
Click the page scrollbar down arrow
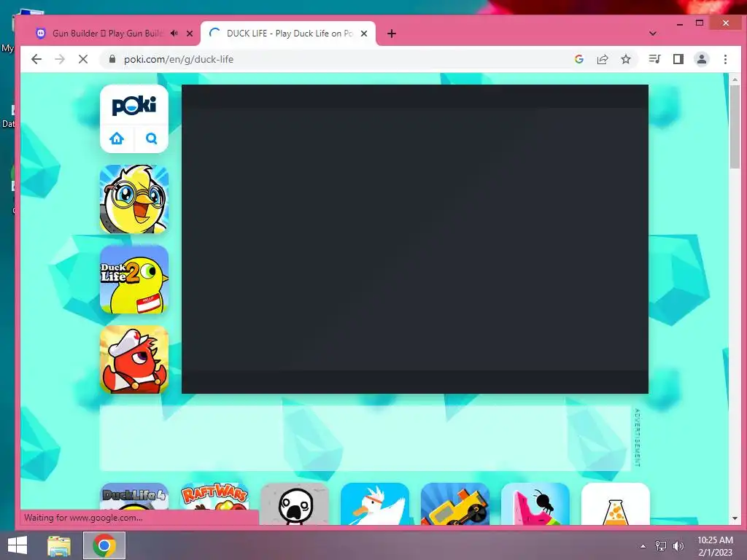click(x=735, y=518)
